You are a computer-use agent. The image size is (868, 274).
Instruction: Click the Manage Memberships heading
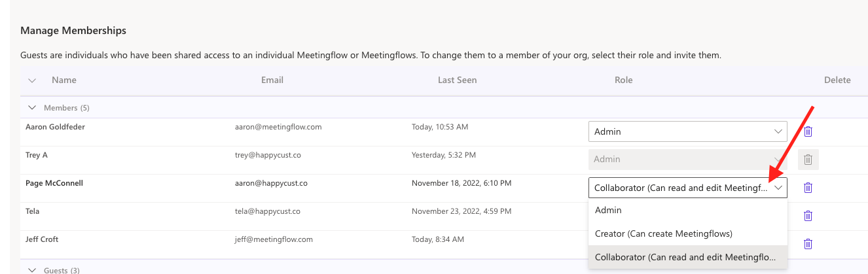[73, 31]
